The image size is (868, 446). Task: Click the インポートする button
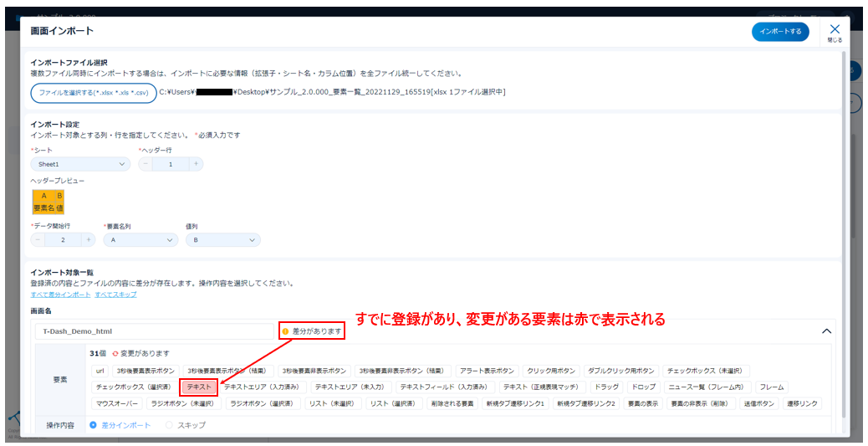(x=779, y=31)
